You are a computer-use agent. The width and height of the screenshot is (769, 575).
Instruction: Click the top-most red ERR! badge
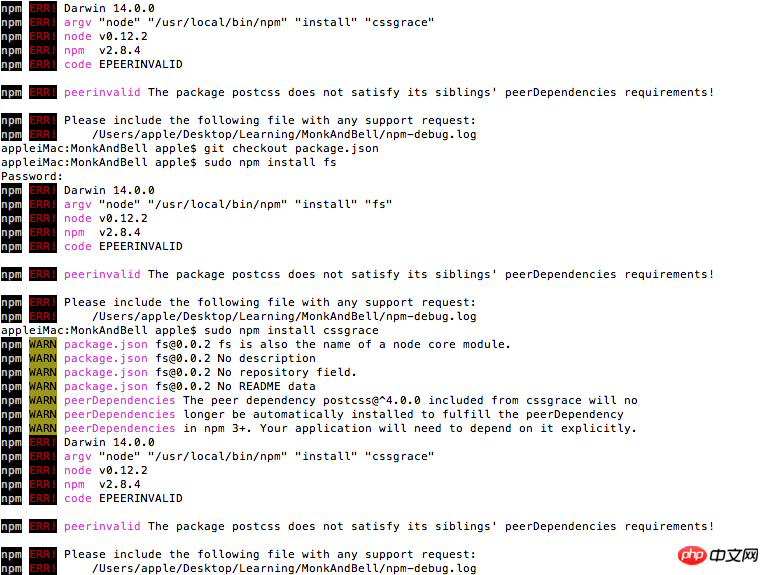click(43, 8)
